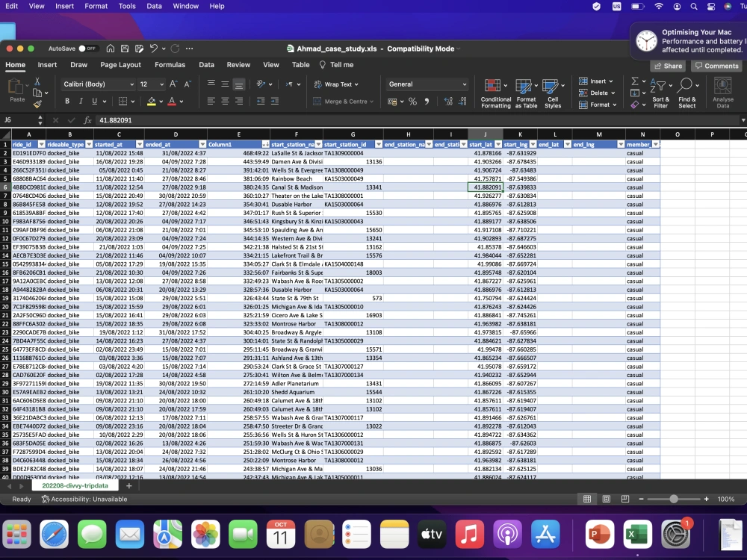Open the Comments pane
Screen dimensions: 747x560
716,66
